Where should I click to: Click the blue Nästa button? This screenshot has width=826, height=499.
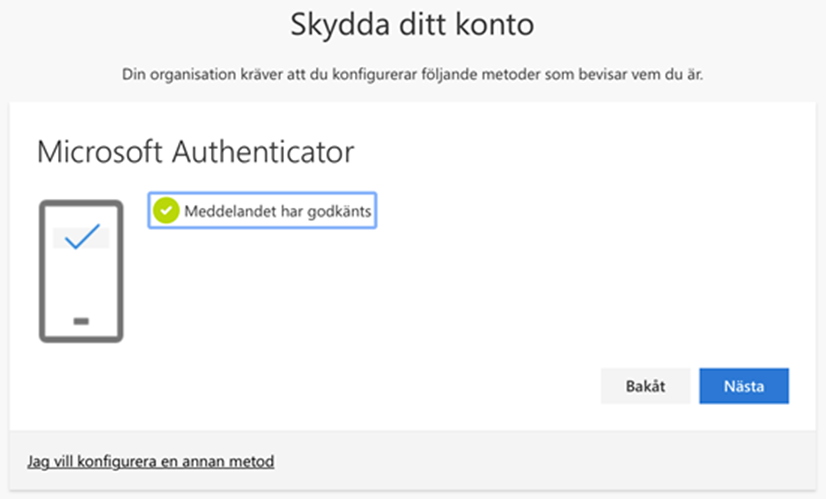[x=744, y=386]
